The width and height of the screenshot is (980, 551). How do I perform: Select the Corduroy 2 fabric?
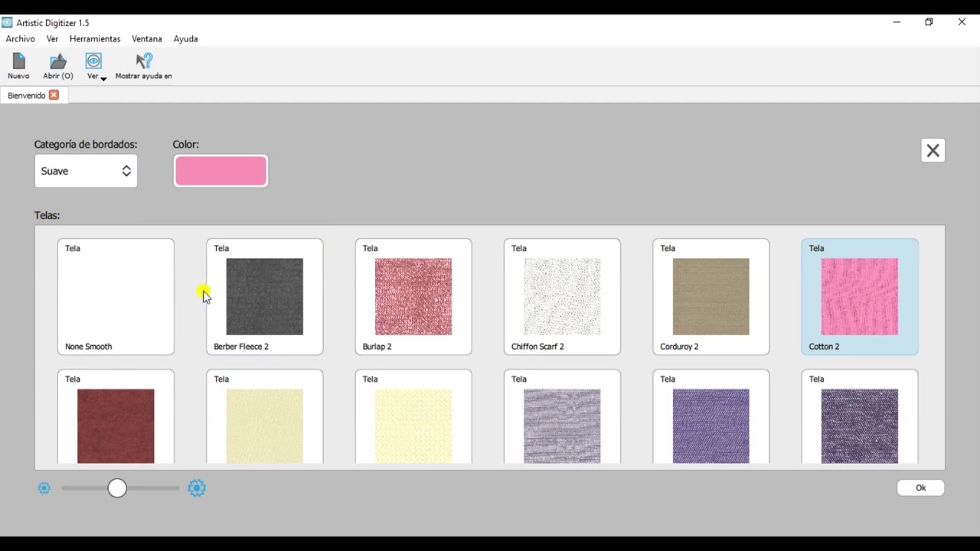click(710, 297)
